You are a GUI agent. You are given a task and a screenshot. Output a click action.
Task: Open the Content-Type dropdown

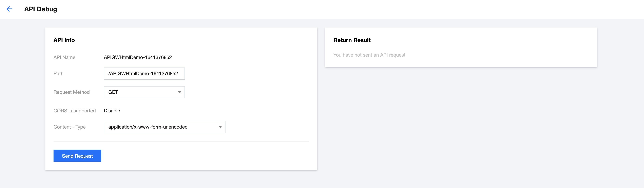pyautogui.click(x=160, y=127)
